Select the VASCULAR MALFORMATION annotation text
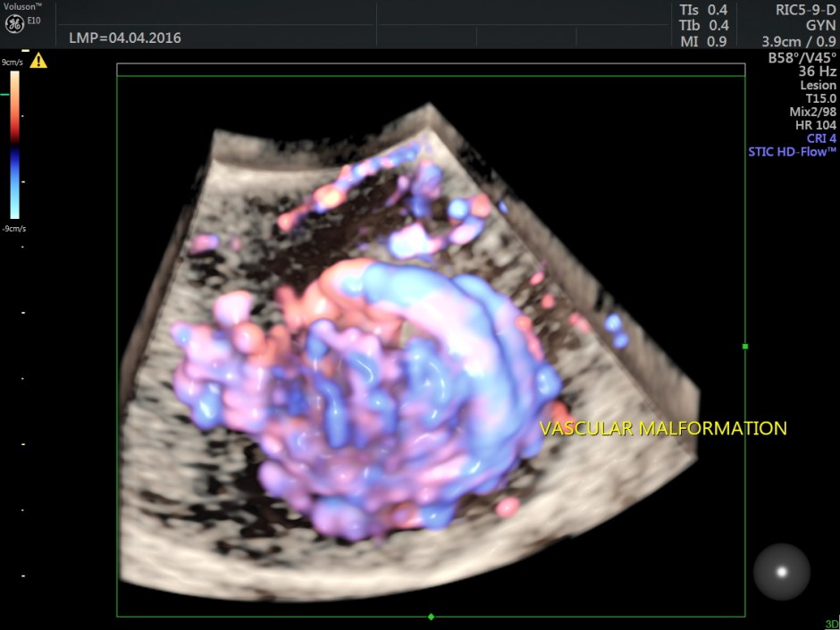The image size is (840, 630). (x=663, y=429)
